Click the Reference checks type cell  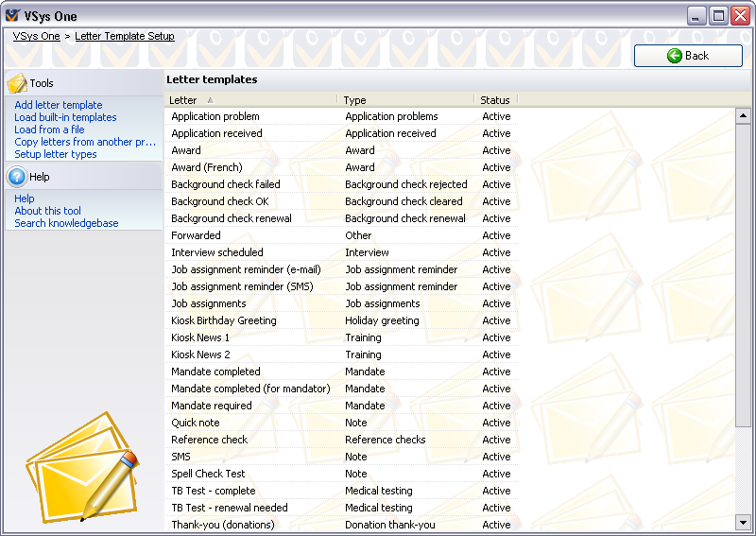pos(386,440)
